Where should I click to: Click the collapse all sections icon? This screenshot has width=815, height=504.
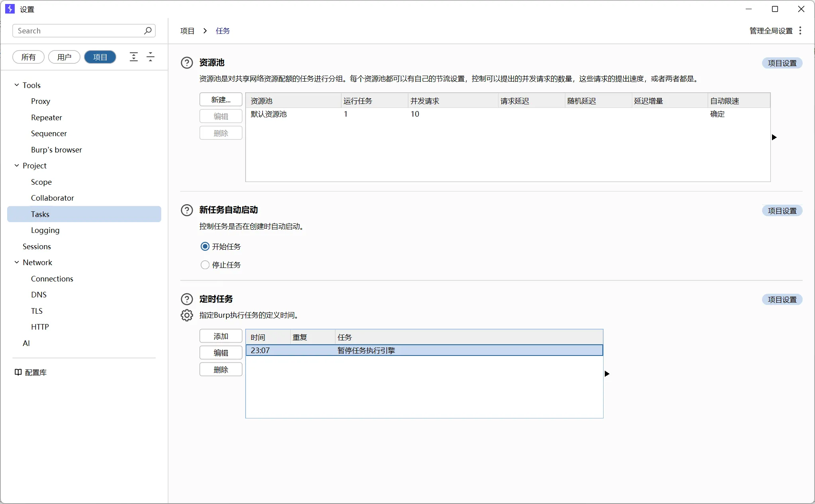coord(150,57)
